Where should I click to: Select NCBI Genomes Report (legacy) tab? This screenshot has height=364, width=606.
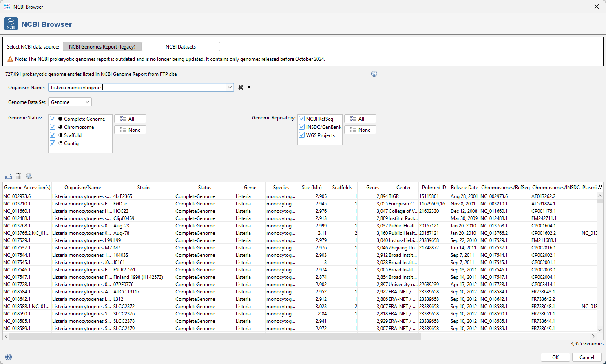click(102, 47)
